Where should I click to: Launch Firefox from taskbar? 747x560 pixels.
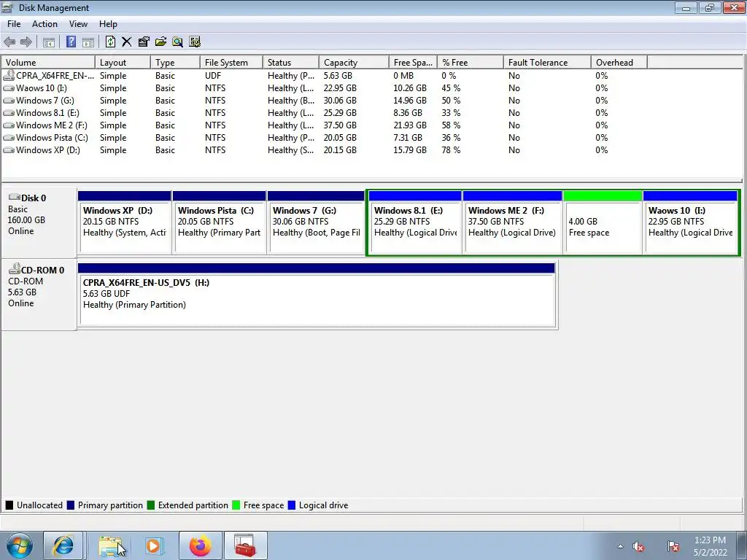point(200,545)
